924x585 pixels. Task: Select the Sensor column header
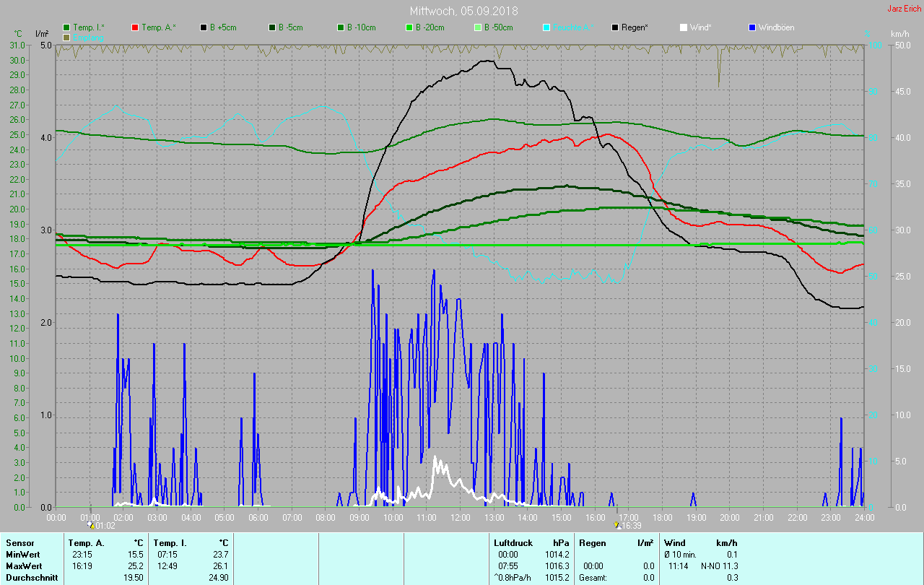19,543
